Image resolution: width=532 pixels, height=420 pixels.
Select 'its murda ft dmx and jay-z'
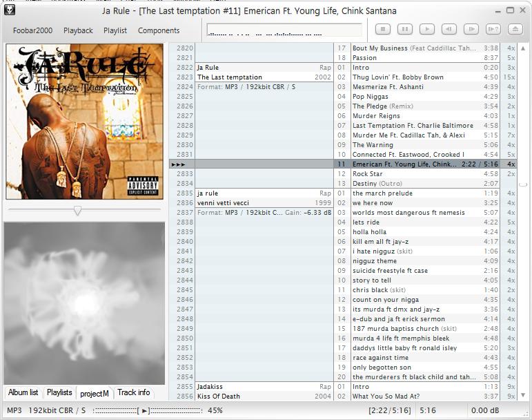point(425,309)
